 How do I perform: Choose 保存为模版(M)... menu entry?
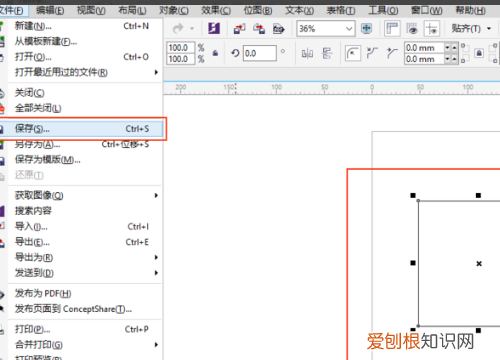[x=81, y=160]
